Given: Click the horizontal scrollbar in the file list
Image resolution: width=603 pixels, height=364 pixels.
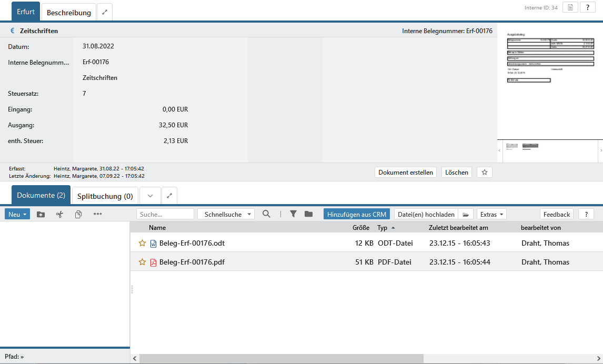Looking at the screenshot, I should pos(282,358).
